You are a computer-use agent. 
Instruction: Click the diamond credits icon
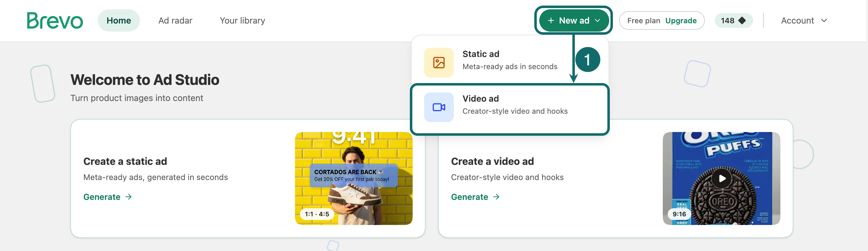pyautogui.click(x=742, y=20)
